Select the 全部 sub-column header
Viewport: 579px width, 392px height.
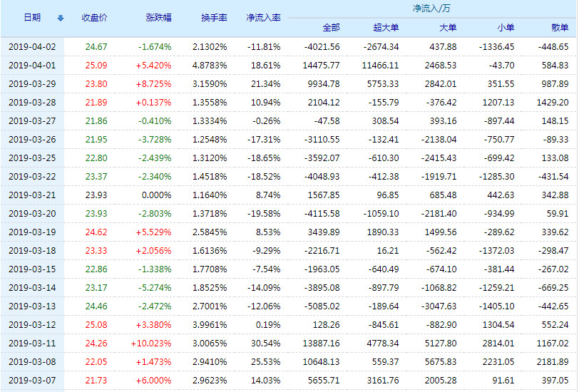(x=331, y=28)
